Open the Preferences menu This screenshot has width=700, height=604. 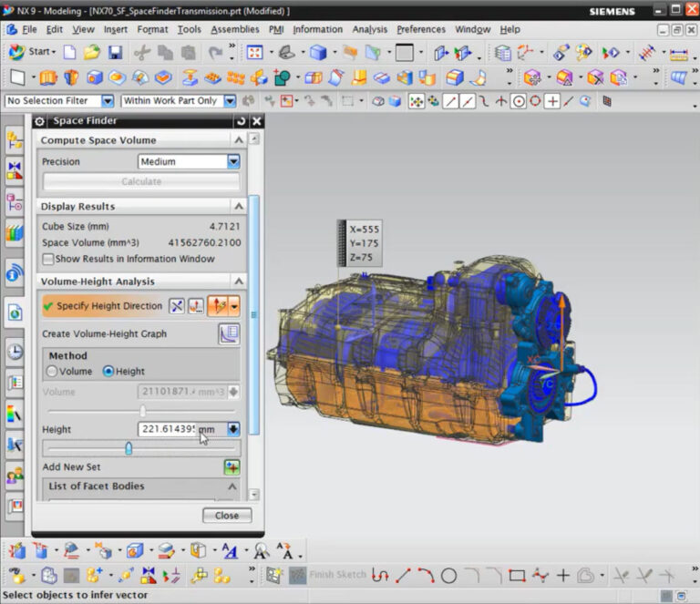(421, 29)
